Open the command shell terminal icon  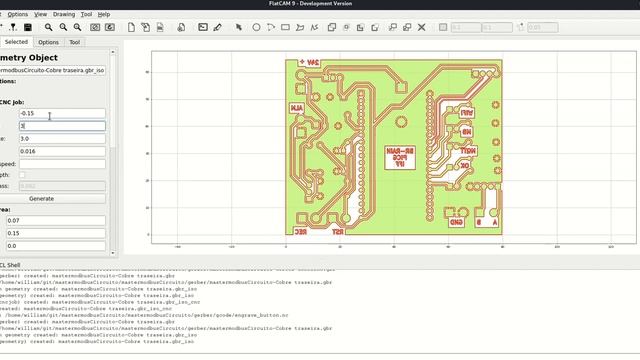(x=203, y=27)
